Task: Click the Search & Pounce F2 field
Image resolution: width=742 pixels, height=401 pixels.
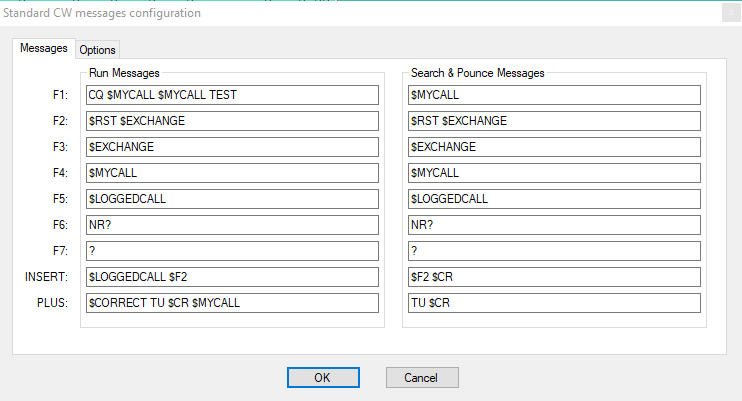Action: coord(554,121)
